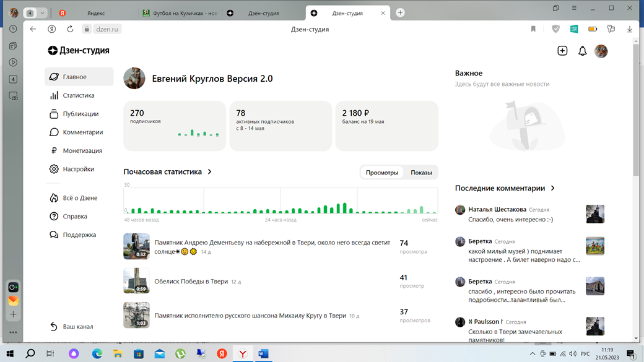The width and height of the screenshot is (644, 362).
Task: Click the Всё о Дзене flame icon
Action: click(x=54, y=198)
